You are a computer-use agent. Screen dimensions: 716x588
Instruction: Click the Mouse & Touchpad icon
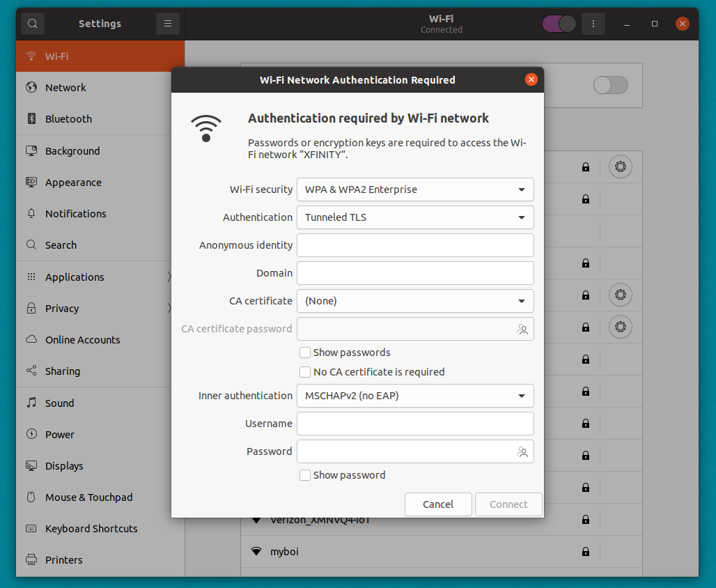click(31, 497)
